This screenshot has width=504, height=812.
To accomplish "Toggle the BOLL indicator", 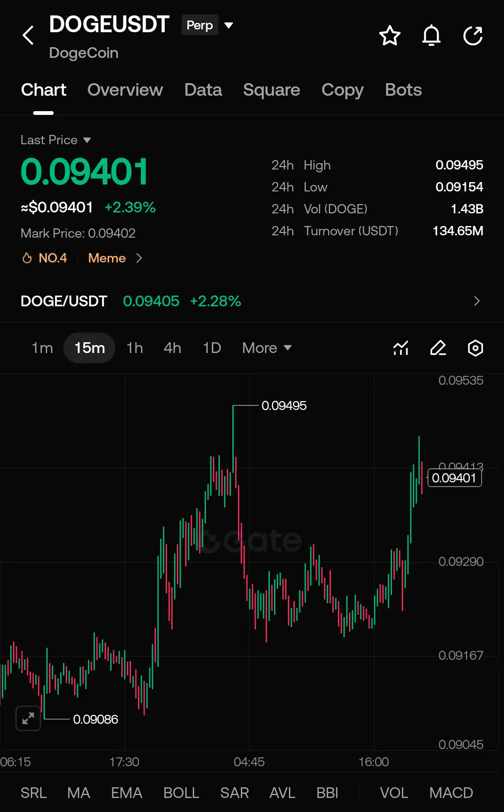I will tap(181, 793).
